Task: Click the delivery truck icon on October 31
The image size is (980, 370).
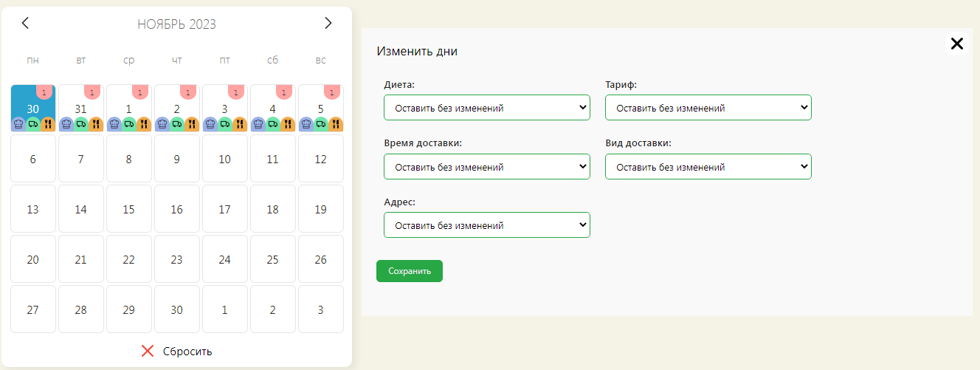Action: pyautogui.click(x=80, y=124)
